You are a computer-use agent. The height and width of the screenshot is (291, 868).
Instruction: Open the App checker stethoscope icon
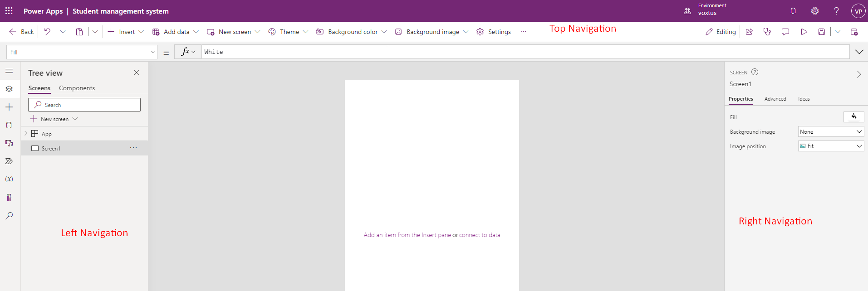point(767,32)
